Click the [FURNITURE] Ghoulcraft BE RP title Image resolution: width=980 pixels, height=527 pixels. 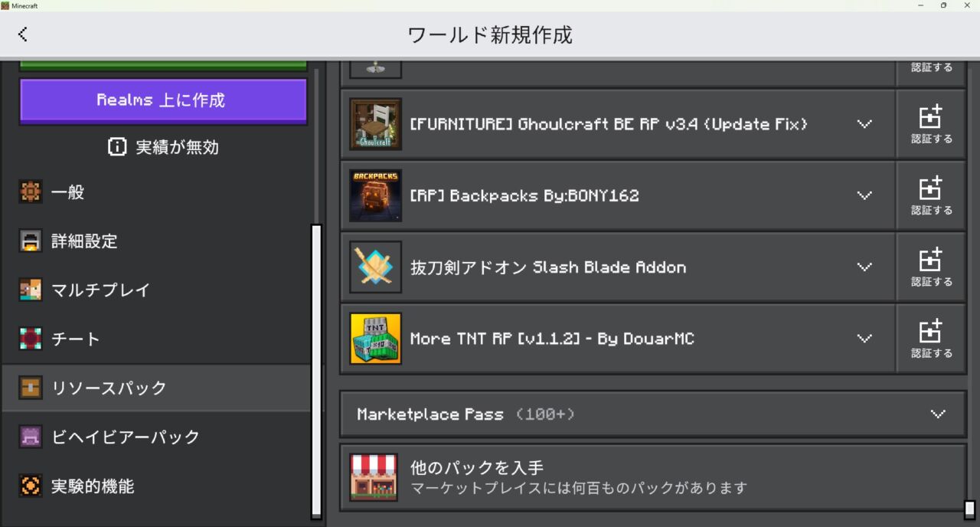point(609,124)
